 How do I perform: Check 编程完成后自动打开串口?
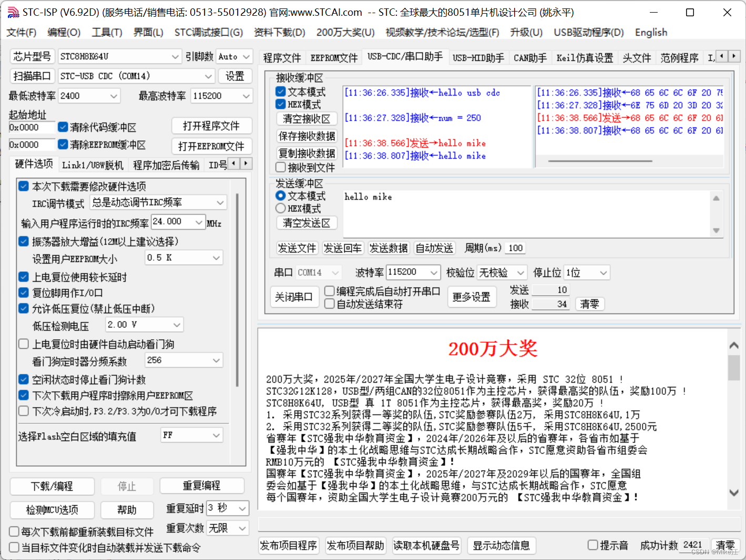(x=330, y=291)
